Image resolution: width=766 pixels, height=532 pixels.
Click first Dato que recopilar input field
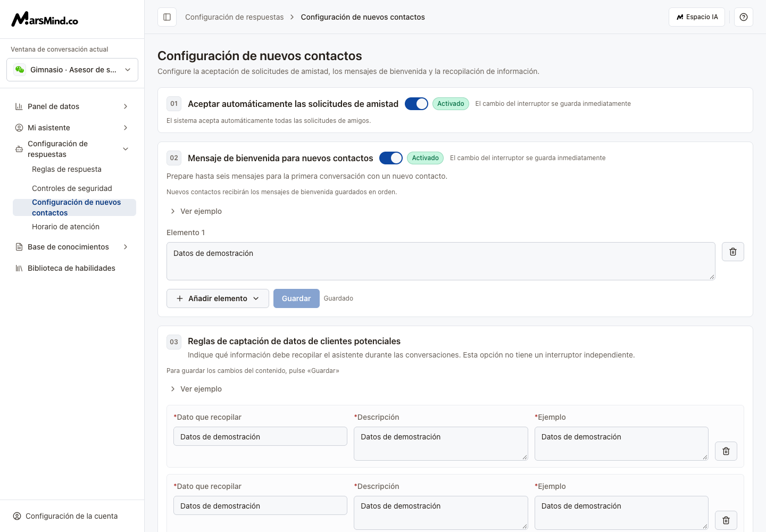(x=260, y=436)
